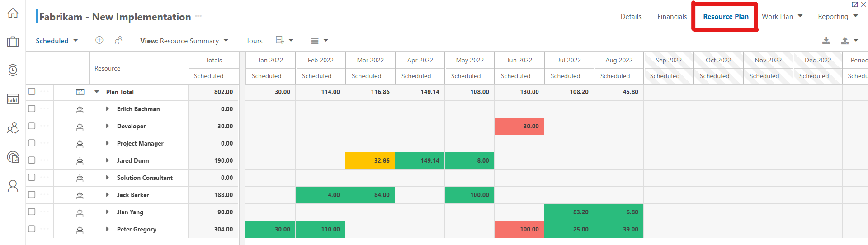Click the Resource column header
This screenshot has width=868, height=245.
[139, 68]
